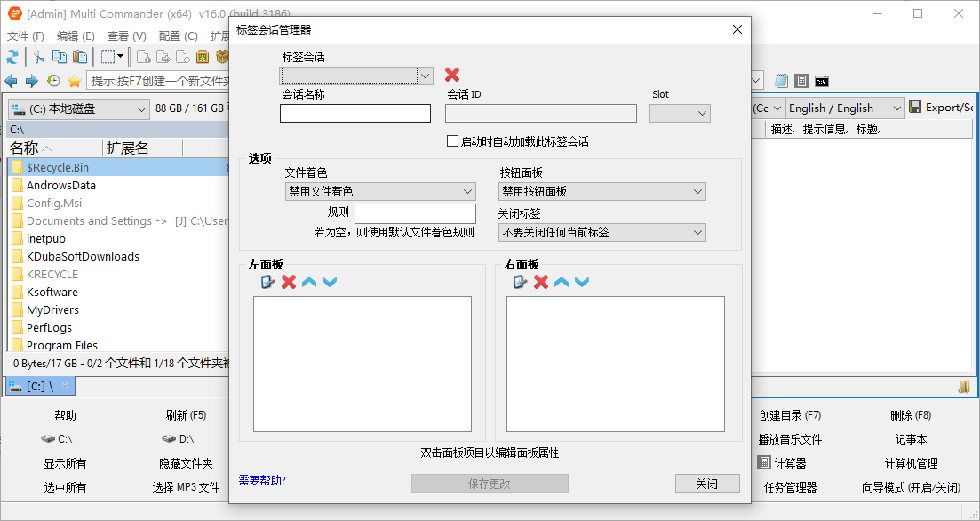Delete tab session with red X icon
The width and height of the screenshot is (980, 521).
(452, 75)
